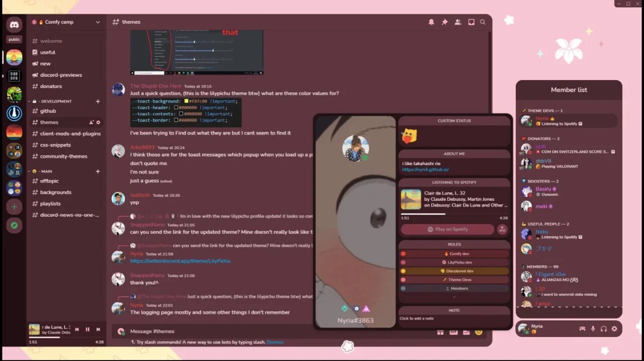Remove the Discolored dev role dot
Image resolution: width=644 pixels, height=361 pixels.
[403, 271]
